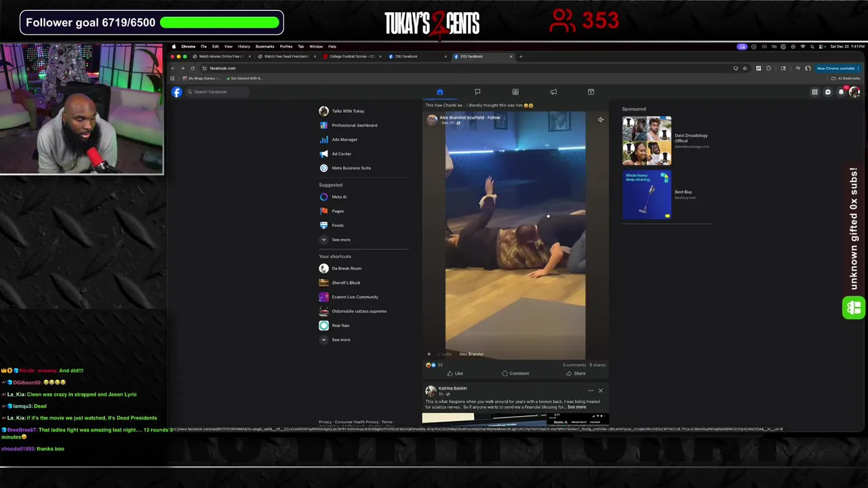The width and height of the screenshot is (868, 488).
Task: Open the Messenger icon
Action: (828, 92)
